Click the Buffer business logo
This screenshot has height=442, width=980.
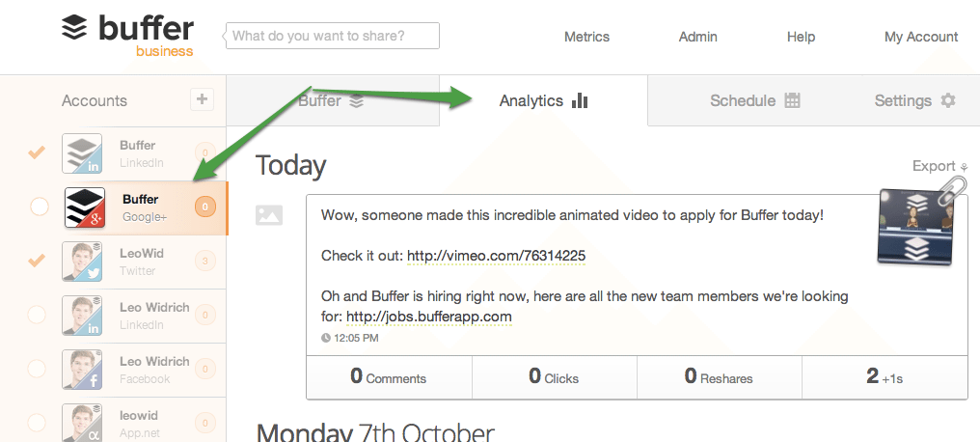pyautogui.click(x=128, y=36)
